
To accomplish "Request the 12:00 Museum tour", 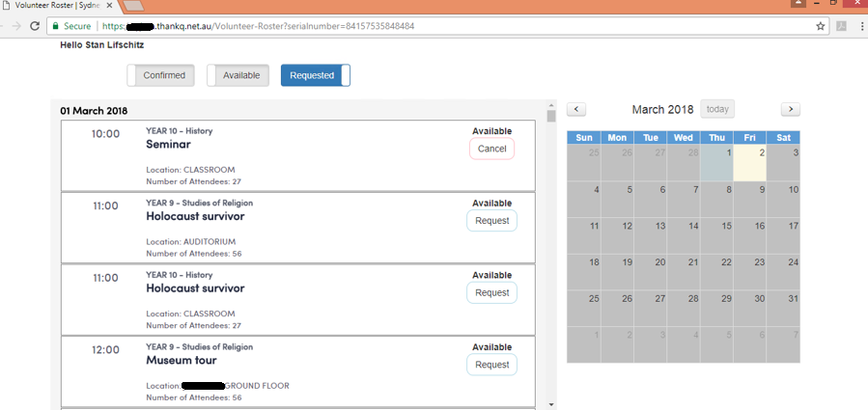I will click(491, 365).
